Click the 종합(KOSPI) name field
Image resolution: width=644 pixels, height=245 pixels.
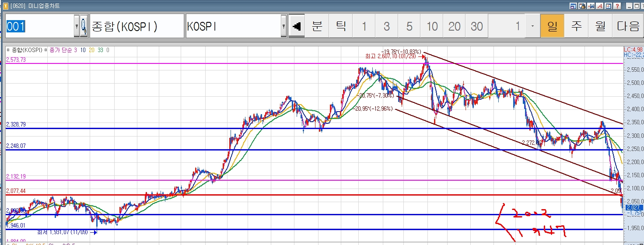click(136, 27)
